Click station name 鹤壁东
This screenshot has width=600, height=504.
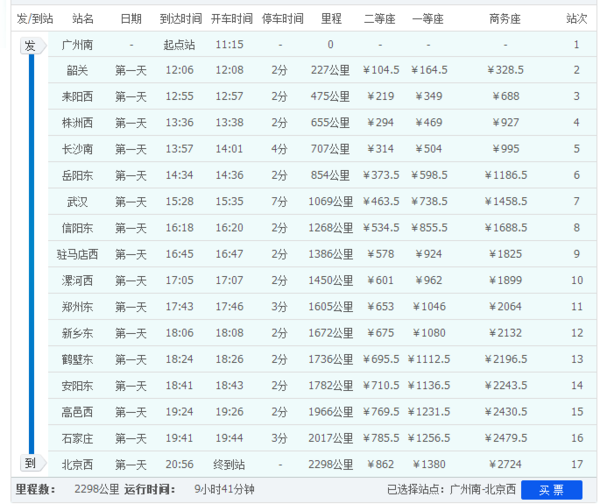pyautogui.click(x=77, y=359)
